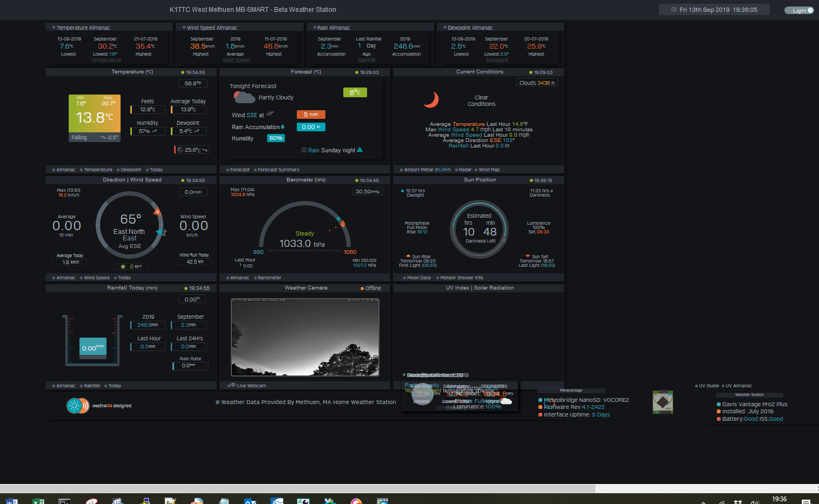819x504 pixels.
Task: Open Forecast Summary popup link
Action: (x=278, y=170)
